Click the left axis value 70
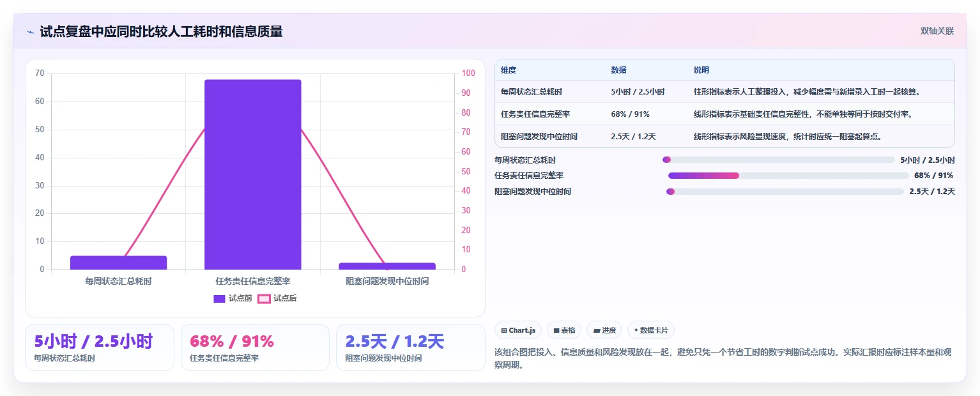 coord(40,73)
